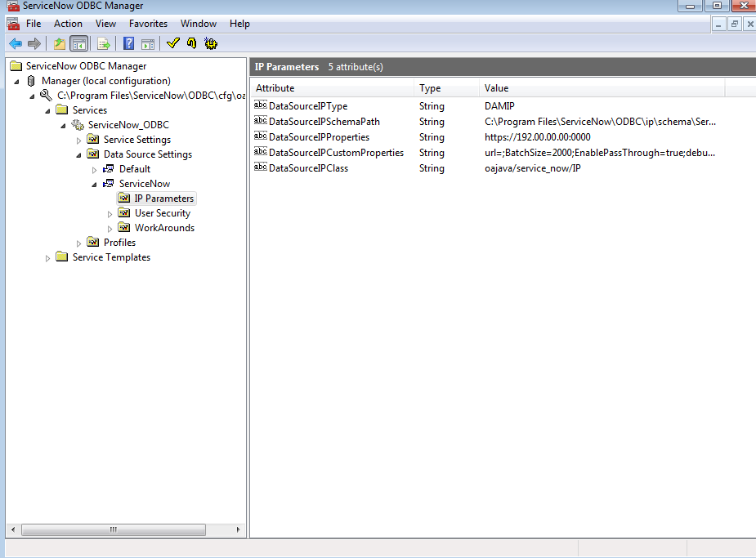Expand the Default data source node

(x=95, y=170)
